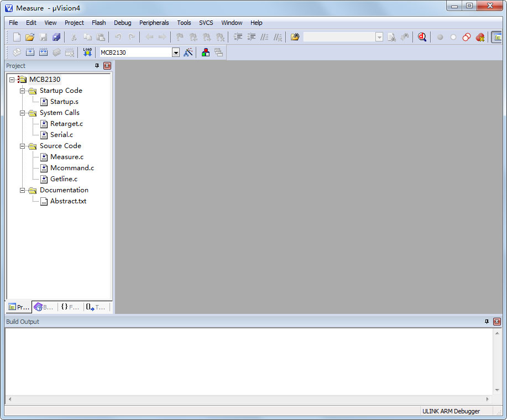Image resolution: width=507 pixels, height=420 pixels.
Task: Open the MCB2130 target selection dropdown
Action: point(176,53)
